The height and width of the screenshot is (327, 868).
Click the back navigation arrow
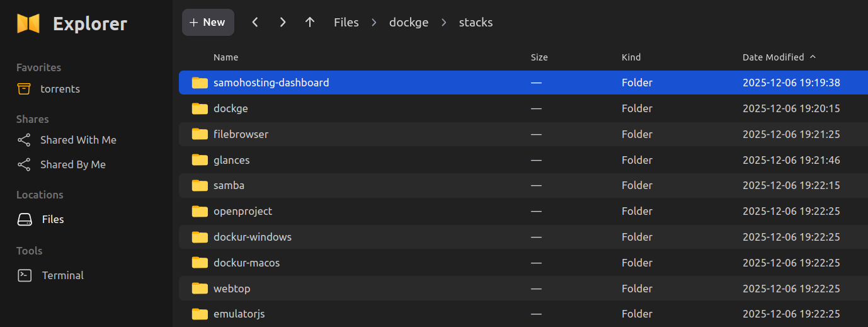pos(255,23)
